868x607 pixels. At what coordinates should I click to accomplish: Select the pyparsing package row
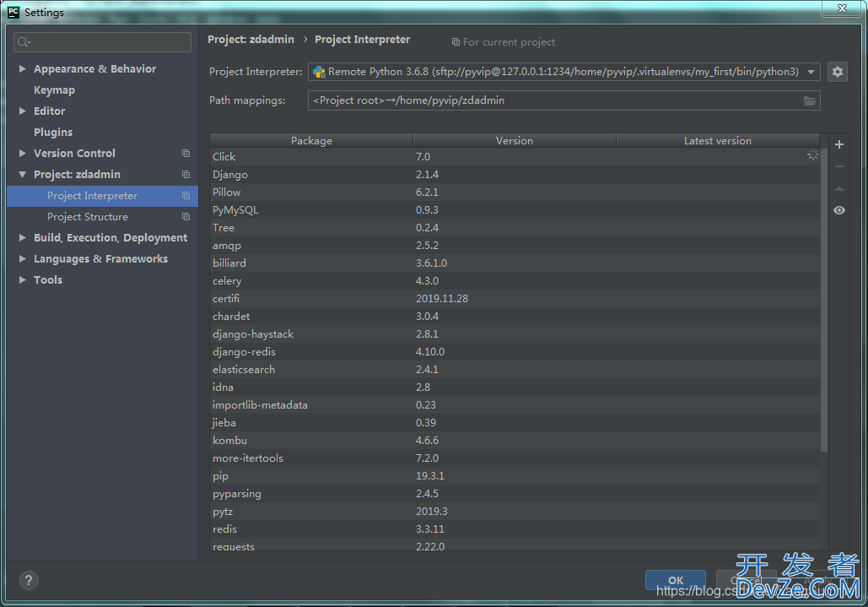click(x=515, y=494)
